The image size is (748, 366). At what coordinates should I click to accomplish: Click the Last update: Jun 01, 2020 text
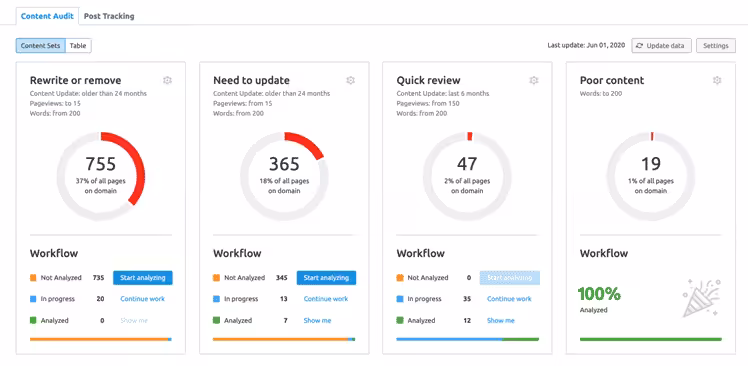pos(586,46)
